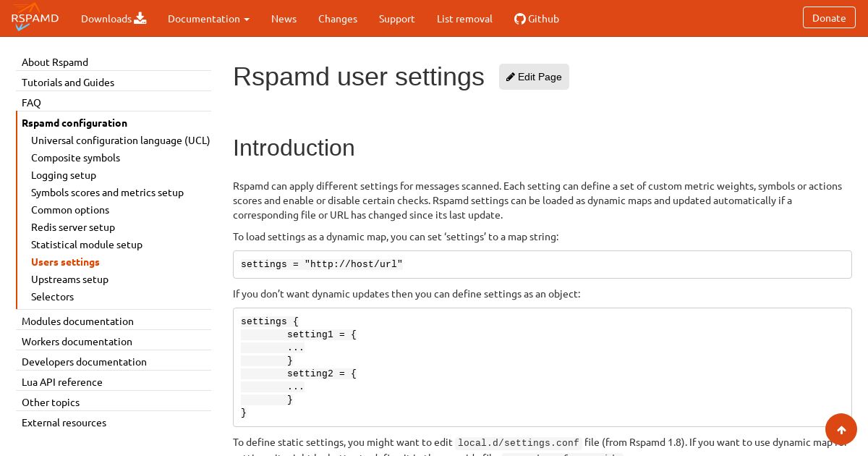Expand Workers documentation section
Image resolution: width=868 pixels, height=456 pixels.
tap(77, 342)
